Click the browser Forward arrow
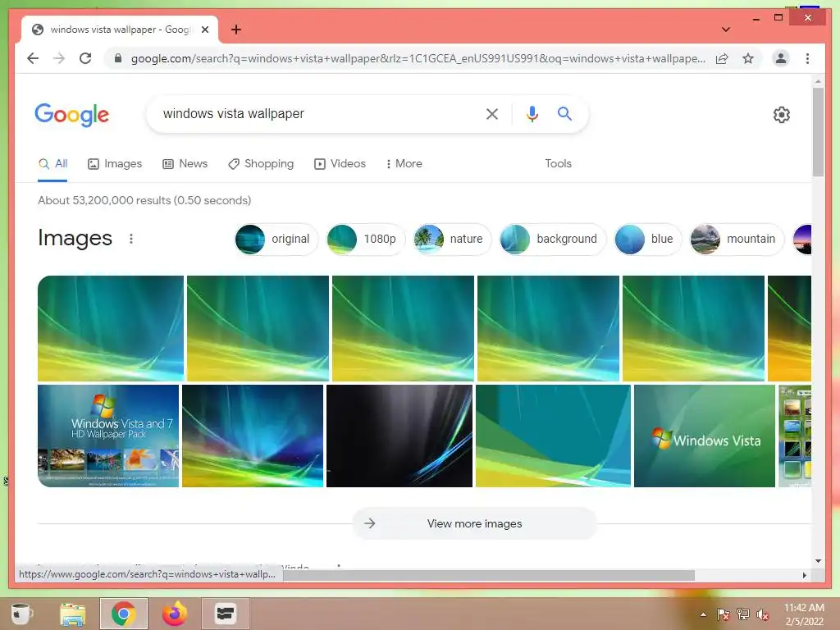The height and width of the screenshot is (630, 840). (x=59, y=58)
